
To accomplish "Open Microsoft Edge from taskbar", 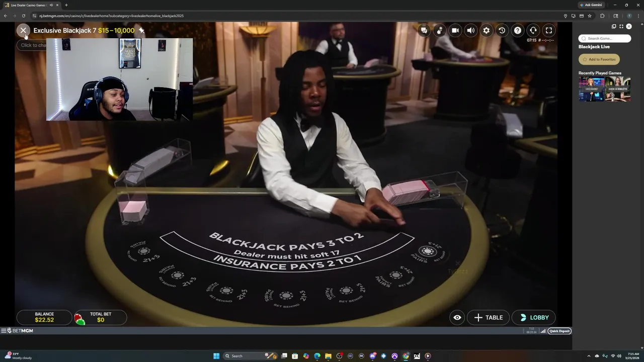I will [x=317, y=356].
